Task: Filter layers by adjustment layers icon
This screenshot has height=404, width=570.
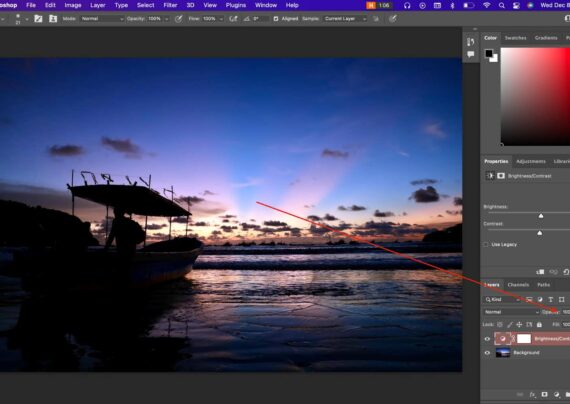Action: click(540, 299)
